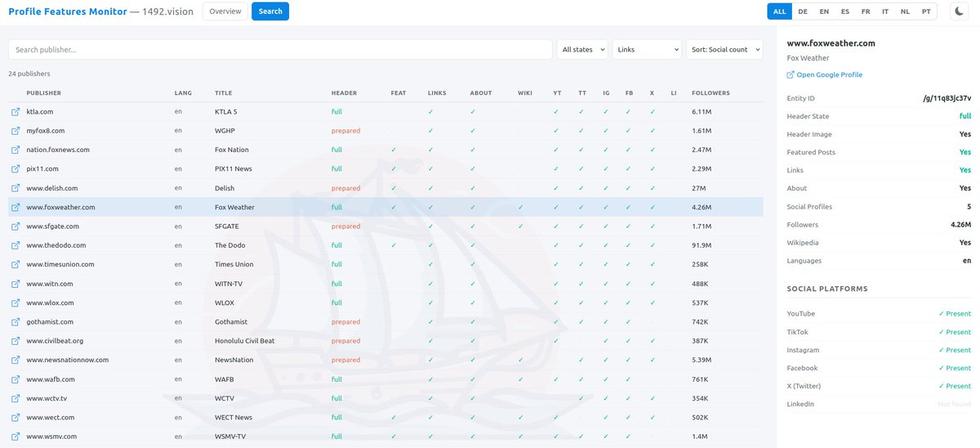Open external link icon for ktla.com
This screenshot has width=980, height=448.
pos(16,111)
